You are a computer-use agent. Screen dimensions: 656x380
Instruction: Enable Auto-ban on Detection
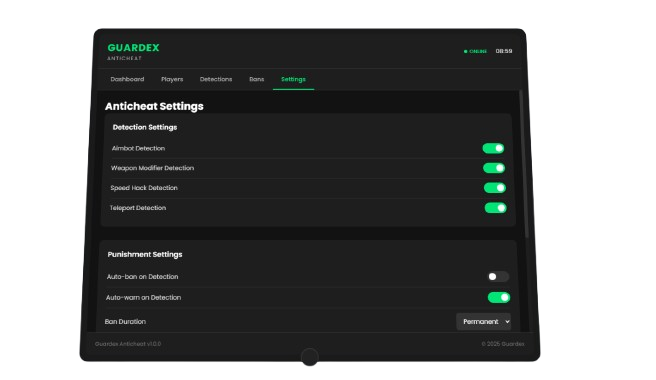(498, 277)
